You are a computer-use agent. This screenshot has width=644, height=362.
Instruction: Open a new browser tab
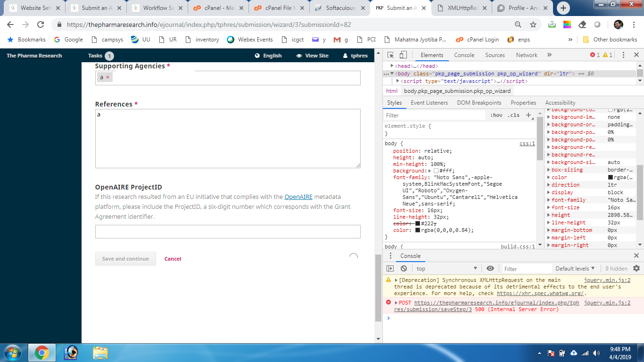[563, 8]
